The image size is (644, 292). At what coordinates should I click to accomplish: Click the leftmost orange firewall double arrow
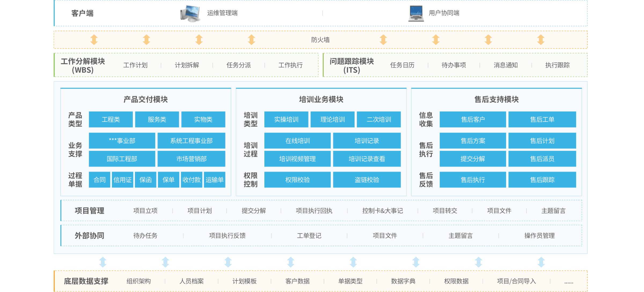tap(94, 40)
